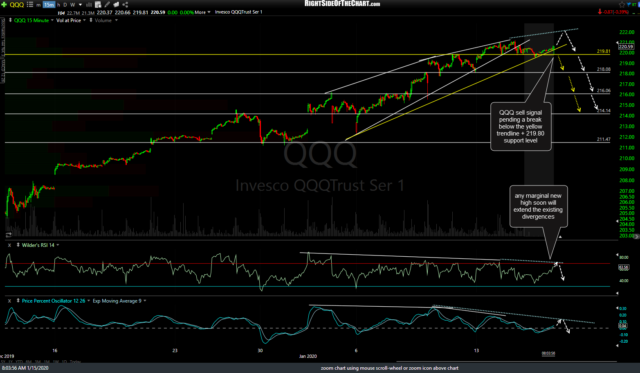Click the blue filter funnel icon top right
640x373 pixels.
629,4
